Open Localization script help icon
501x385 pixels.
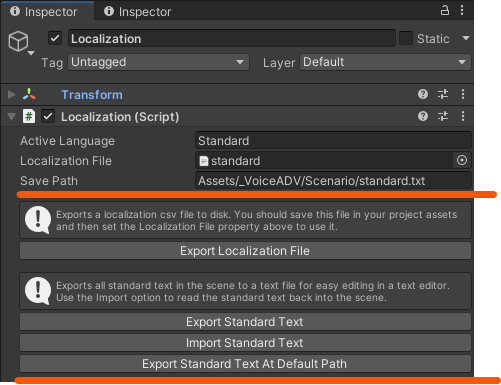[423, 116]
